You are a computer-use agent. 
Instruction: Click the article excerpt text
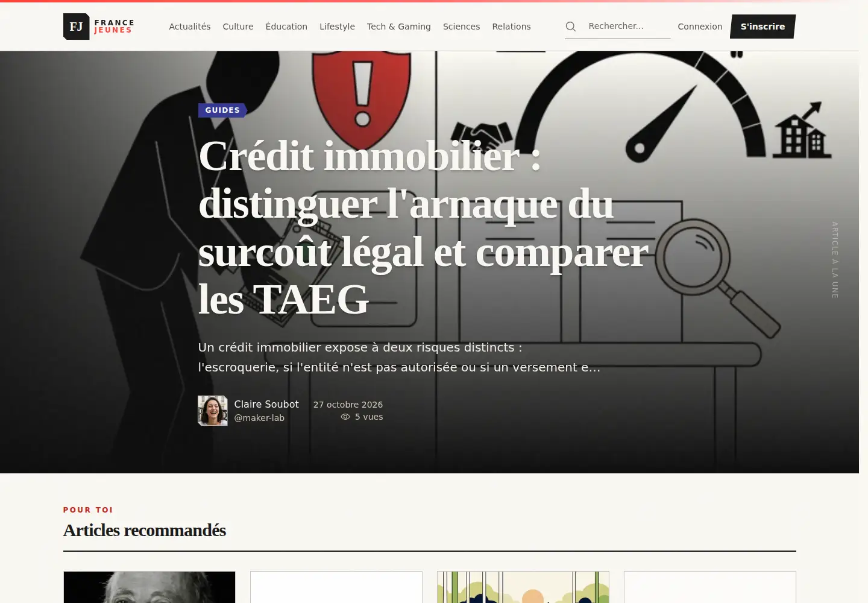pos(399,357)
